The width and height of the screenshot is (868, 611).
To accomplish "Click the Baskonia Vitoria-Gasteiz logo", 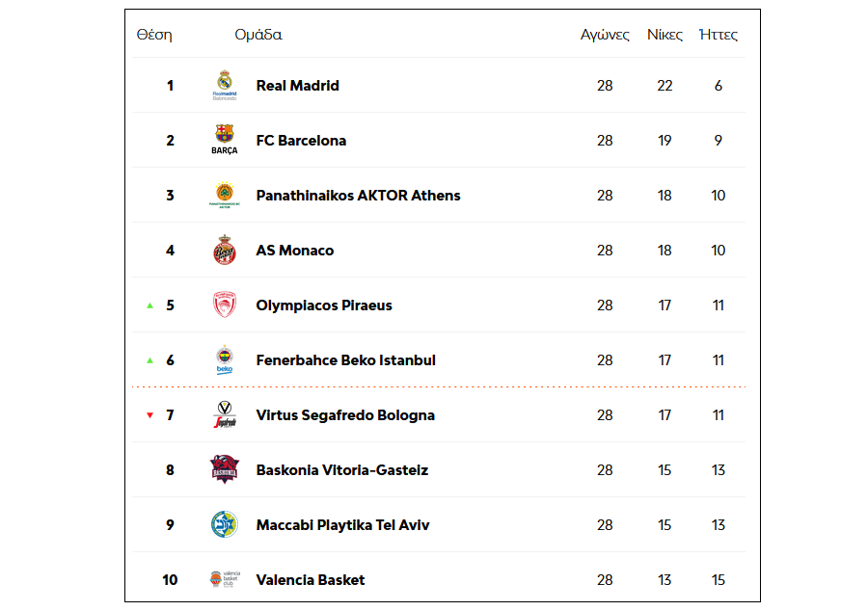I will click(x=224, y=470).
